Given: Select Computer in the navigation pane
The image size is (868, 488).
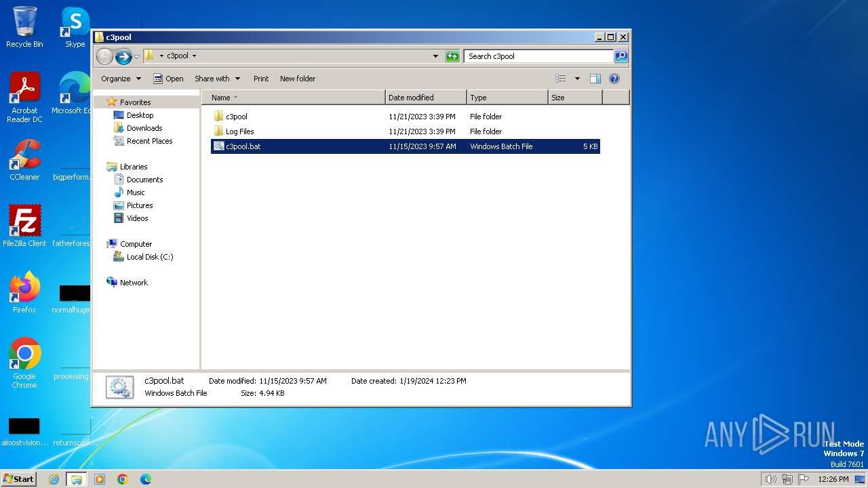Looking at the screenshot, I should pyautogui.click(x=136, y=244).
